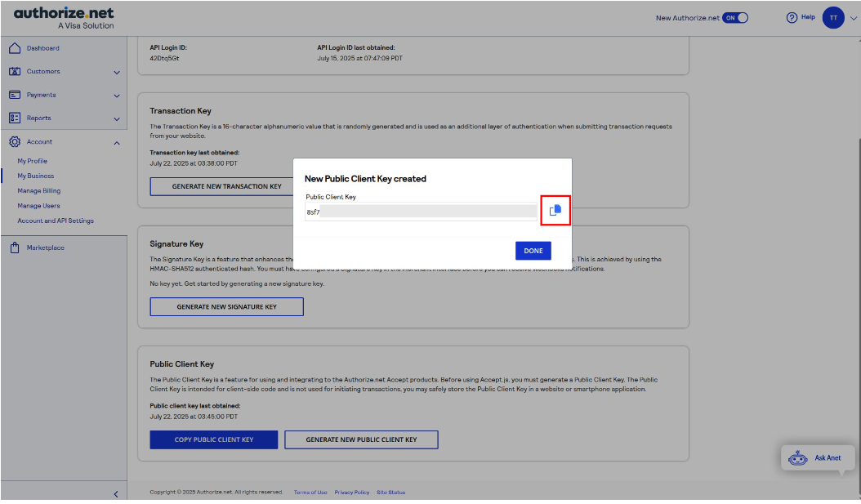Open Manage Users

pyautogui.click(x=38, y=205)
